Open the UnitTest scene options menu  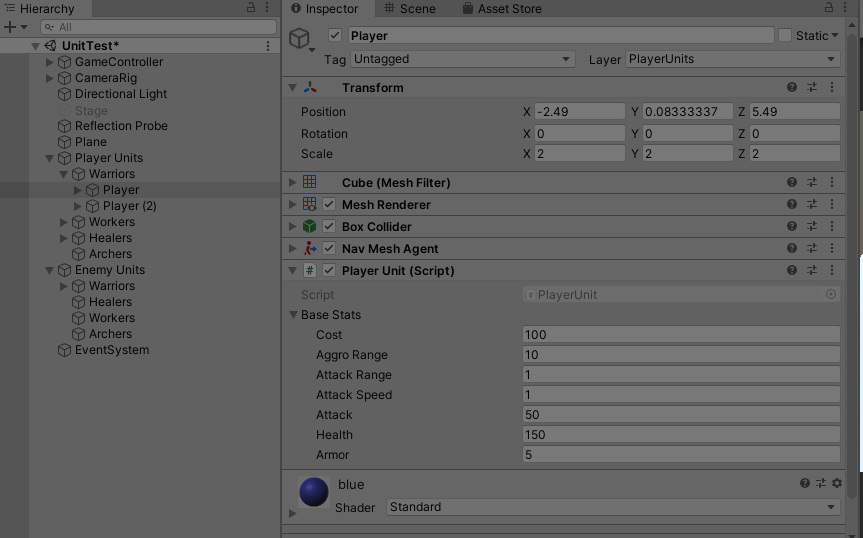click(x=267, y=46)
